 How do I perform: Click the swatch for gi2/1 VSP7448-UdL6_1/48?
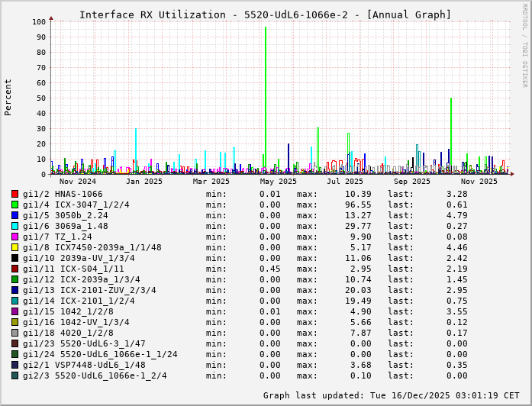15,365
